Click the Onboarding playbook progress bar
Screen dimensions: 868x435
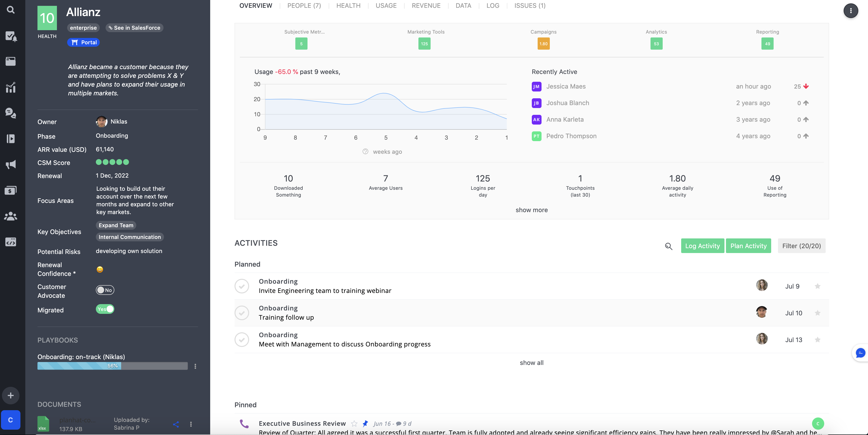coord(112,366)
